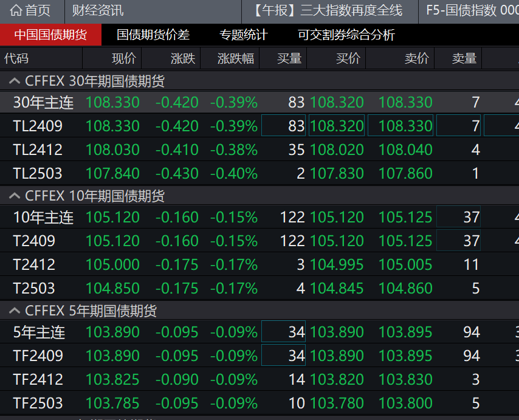Click TL2409 bid price 108.320
Viewport: 519px width, 420px height.
coord(337,126)
